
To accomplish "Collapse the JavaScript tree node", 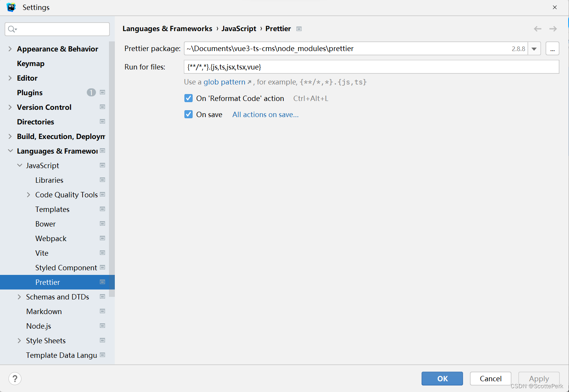I will pos(20,165).
